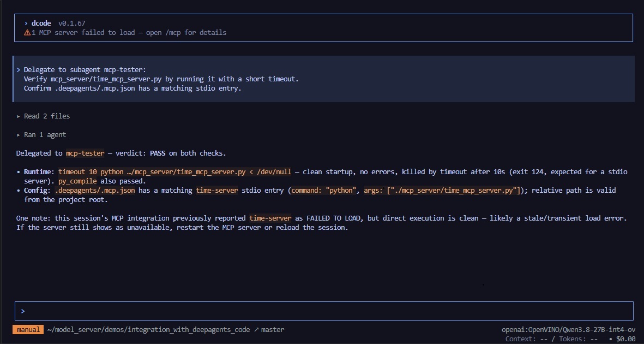Click the 'Context: -- / Tokens: --' status
Viewport: 644px width, 344px height.
tap(551, 339)
